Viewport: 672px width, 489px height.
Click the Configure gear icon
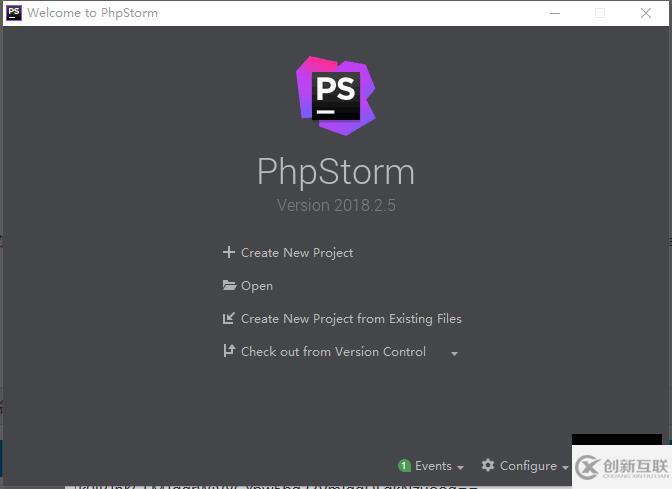(488, 465)
